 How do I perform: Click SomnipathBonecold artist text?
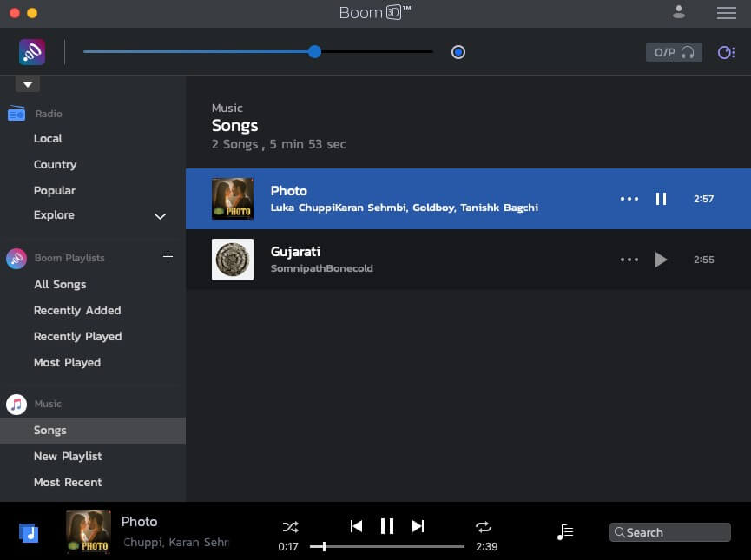click(322, 268)
